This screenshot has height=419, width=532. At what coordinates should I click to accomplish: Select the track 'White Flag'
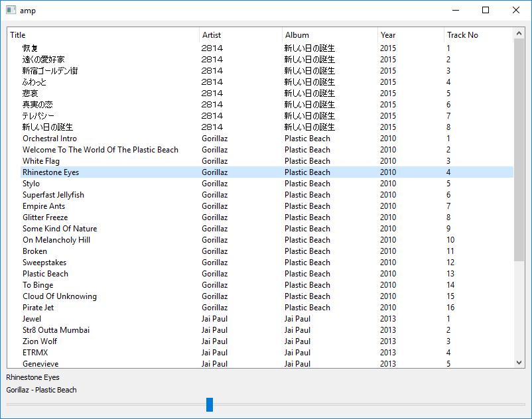tap(40, 161)
